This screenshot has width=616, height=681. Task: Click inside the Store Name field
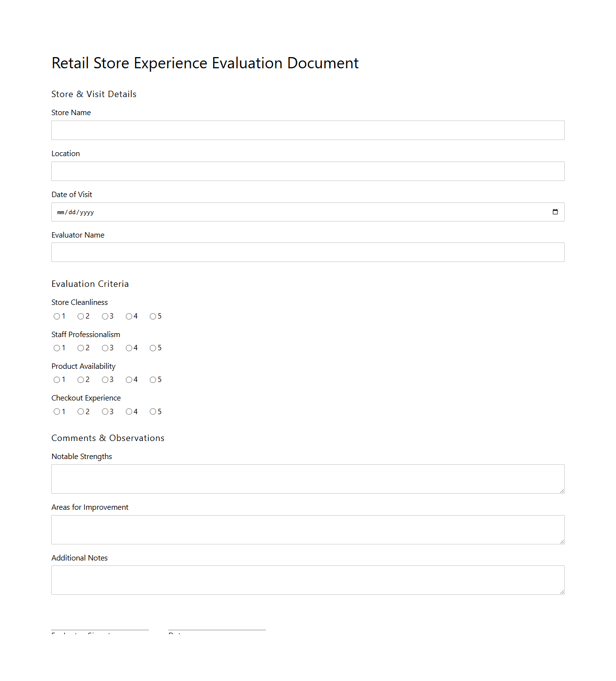click(x=307, y=130)
